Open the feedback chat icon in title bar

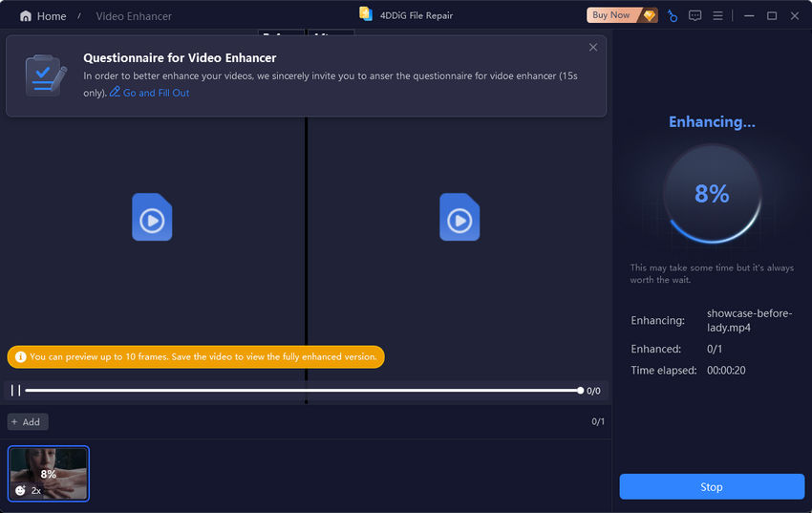coord(694,15)
